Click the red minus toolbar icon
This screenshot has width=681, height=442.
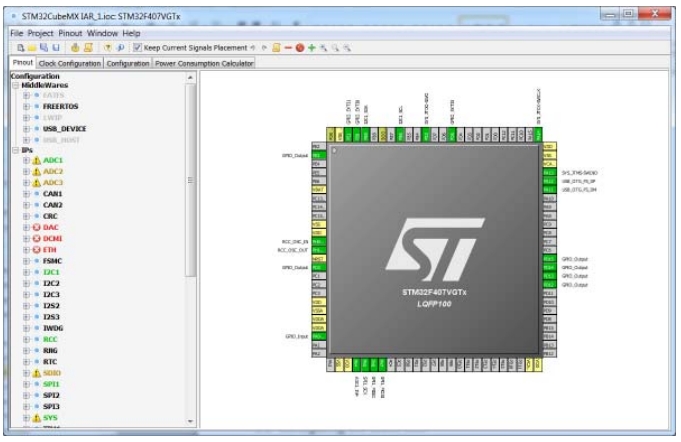click(x=288, y=47)
